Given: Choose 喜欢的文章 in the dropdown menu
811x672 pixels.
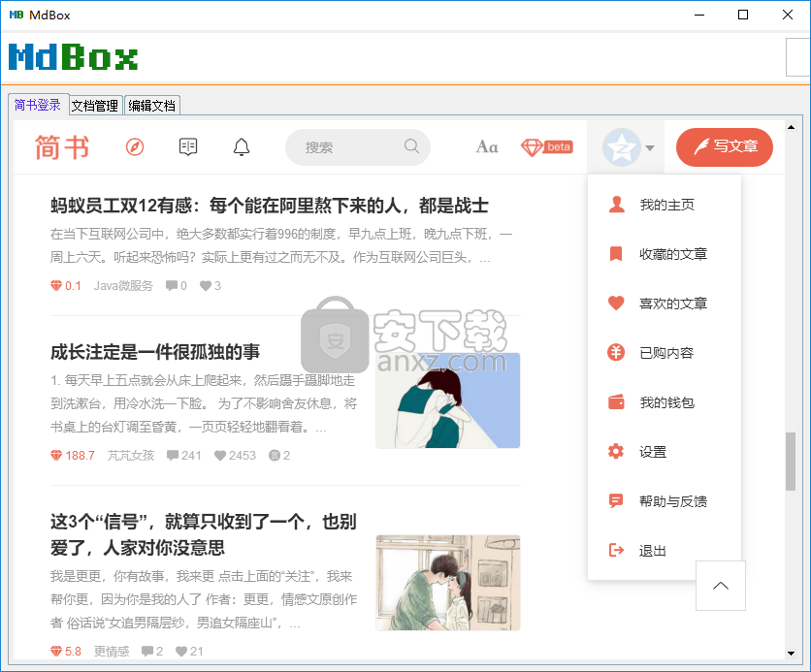Looking at the screenshot, I should click(x=672, y=304).
